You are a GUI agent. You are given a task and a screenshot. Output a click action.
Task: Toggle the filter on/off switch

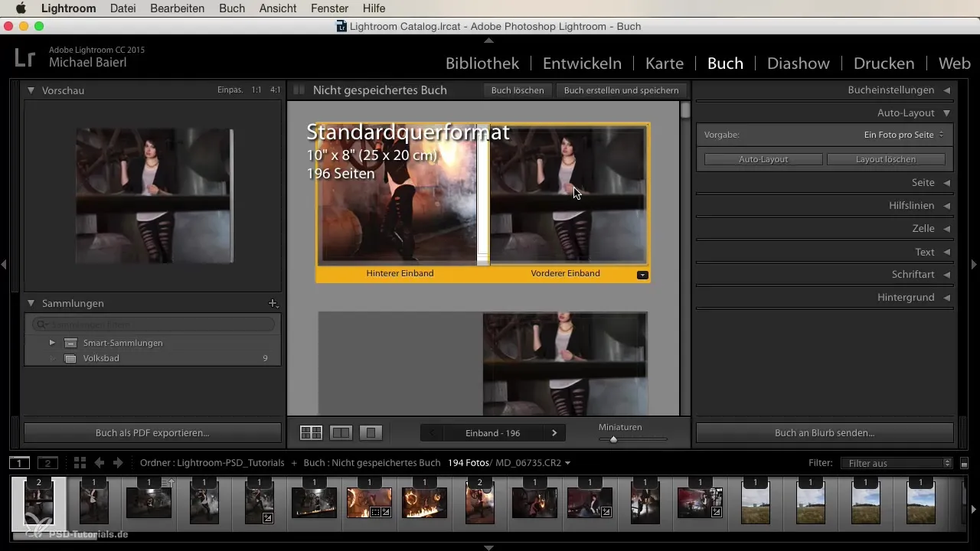pos(964,463)
